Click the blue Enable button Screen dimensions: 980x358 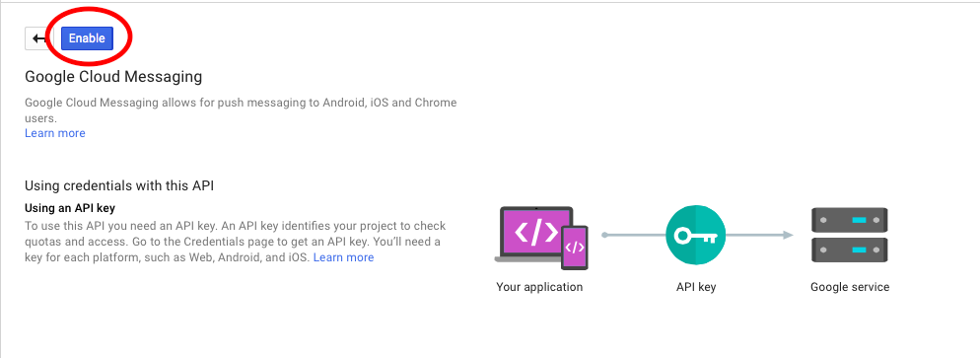point(87,38)
